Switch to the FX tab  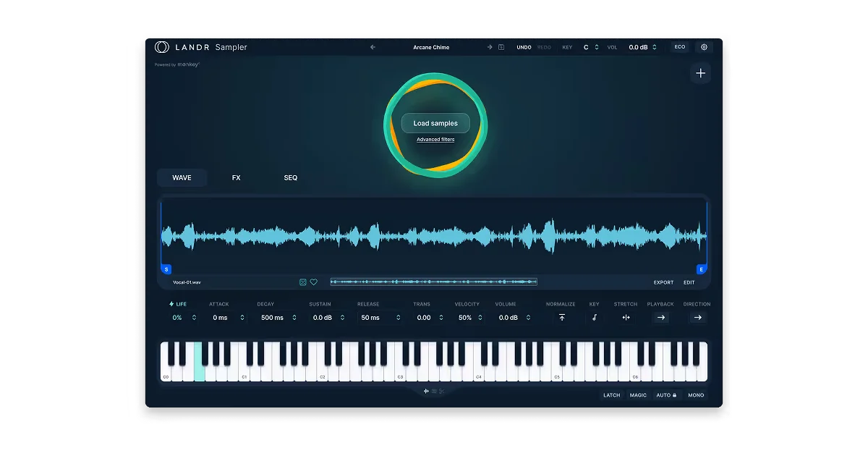tap(236, 178)
